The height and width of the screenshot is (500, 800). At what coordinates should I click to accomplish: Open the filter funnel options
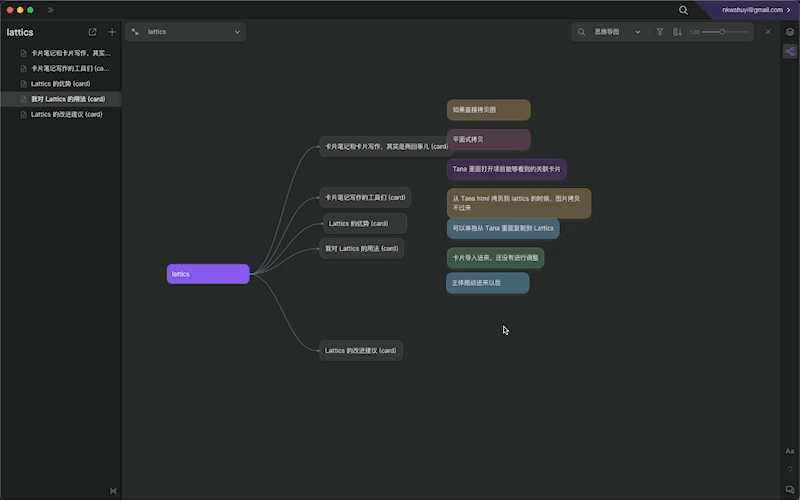tap(660, 32)
